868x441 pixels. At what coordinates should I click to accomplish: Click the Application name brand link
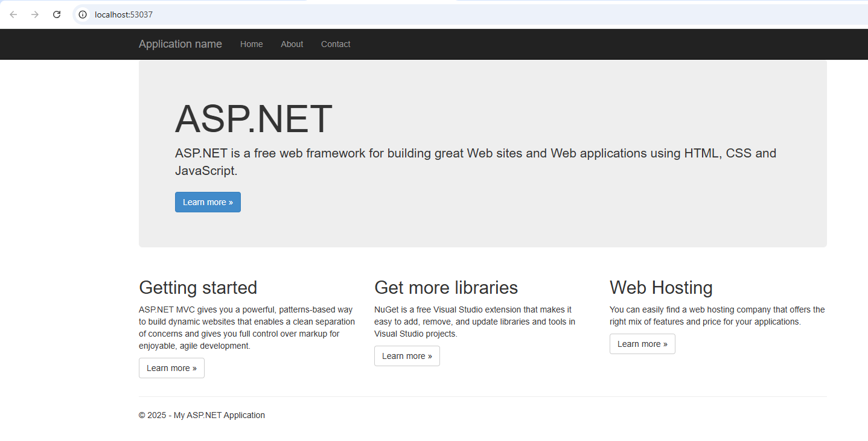click(x=180, y=44)
